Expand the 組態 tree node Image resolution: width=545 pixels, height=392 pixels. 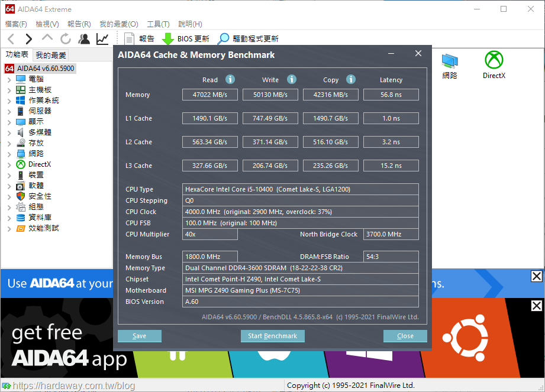coord(9,207)
